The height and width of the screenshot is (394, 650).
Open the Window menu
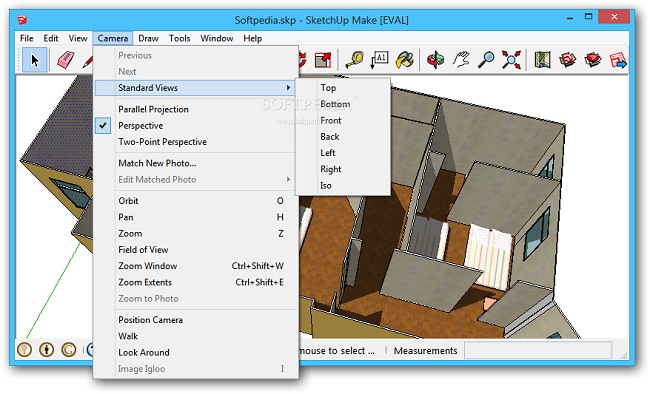(217, 38)
